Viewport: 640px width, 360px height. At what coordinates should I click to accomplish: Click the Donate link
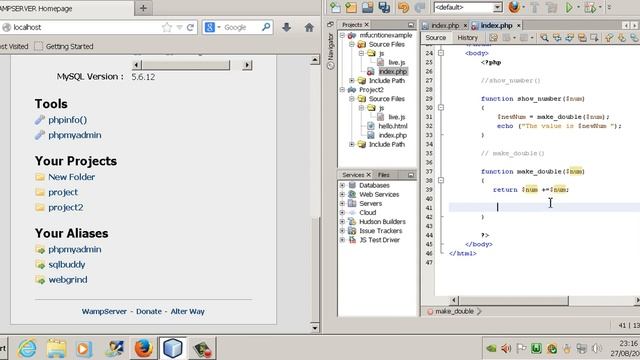[149, 311]
